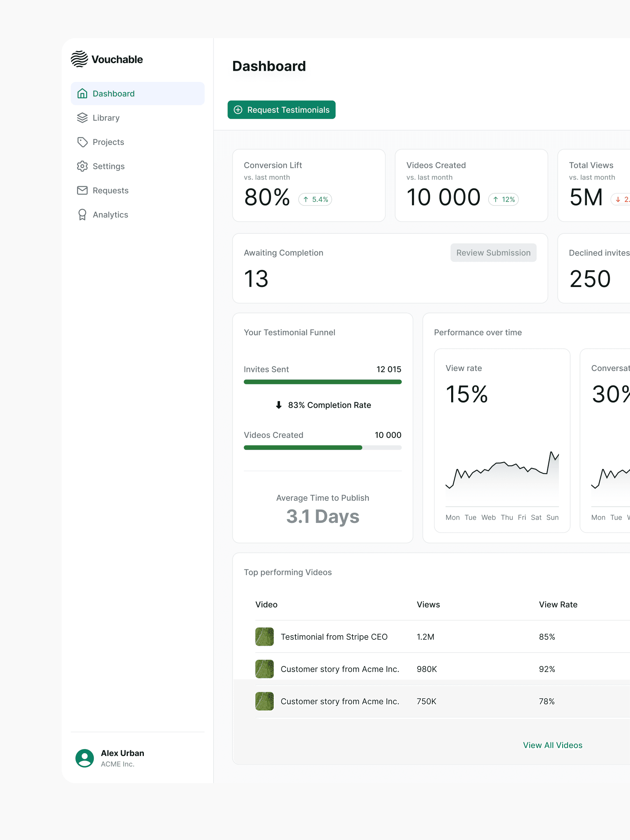630x840 pixels.
Task: Click the 3.1 Days average publish time
Action: (x=322, y=517)
